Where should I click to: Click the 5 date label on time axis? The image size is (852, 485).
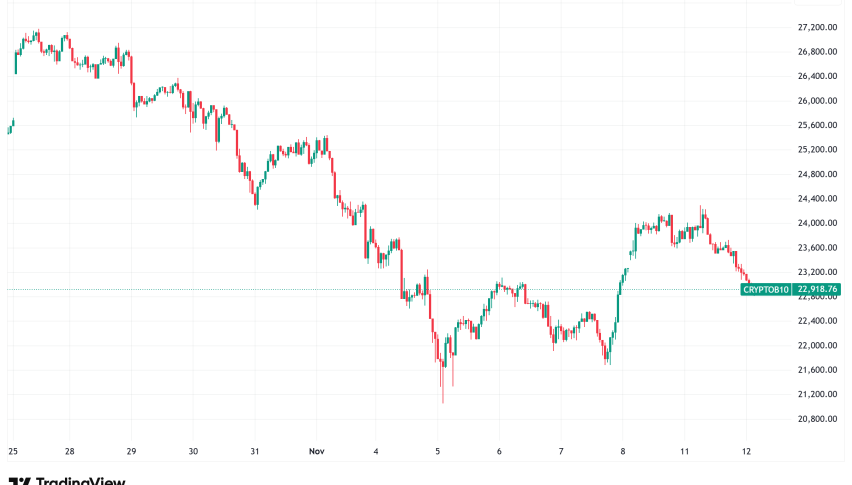[x=437, y=451]
